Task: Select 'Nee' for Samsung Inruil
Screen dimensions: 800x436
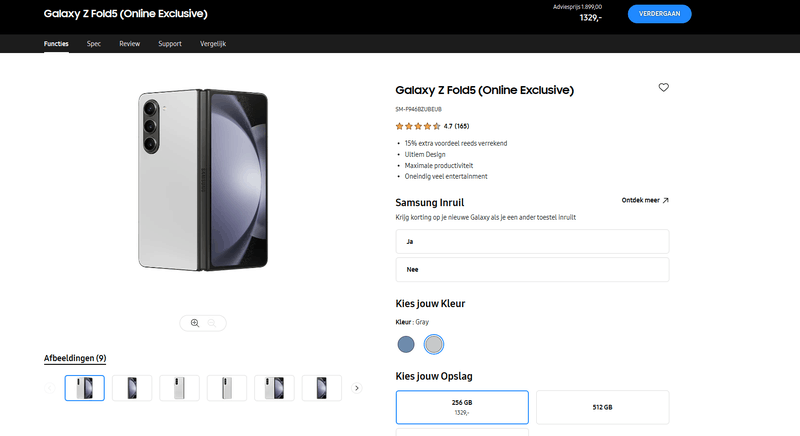Action: pyautogui.click(x=532, y=269)
